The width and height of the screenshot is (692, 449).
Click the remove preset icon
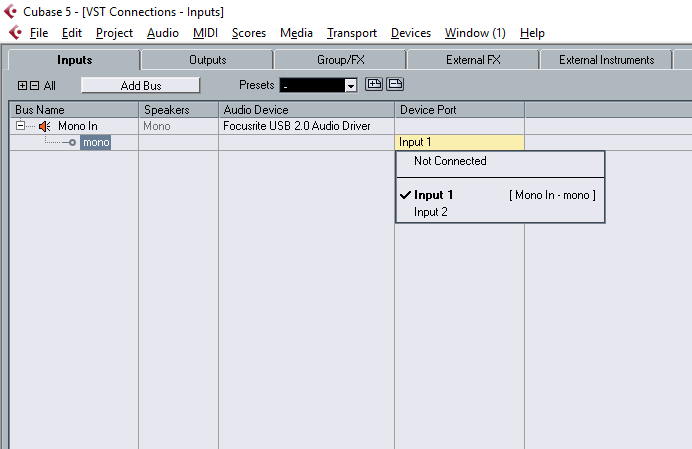395,84
